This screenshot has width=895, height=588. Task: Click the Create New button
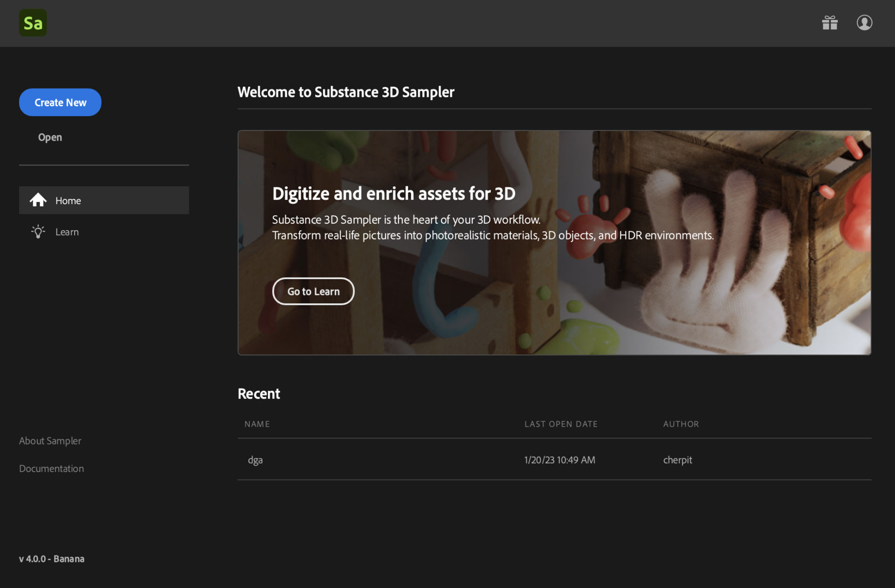click(x=60, y=102)
